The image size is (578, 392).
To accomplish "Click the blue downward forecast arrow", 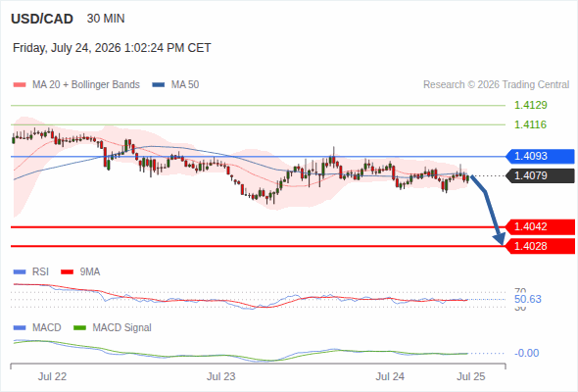I will coord(488,210).
